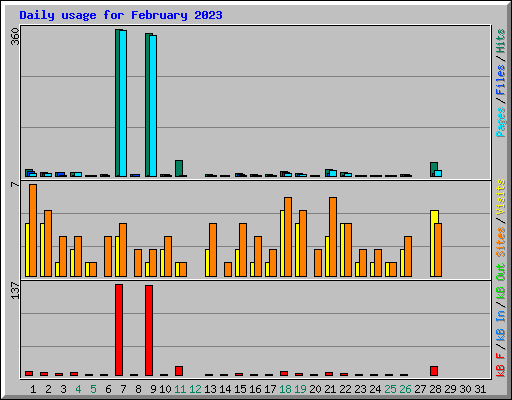Click the 'kB F' legend label
Image resolution: width=512 pixels, height=400 pixels.
click(500, 365)
